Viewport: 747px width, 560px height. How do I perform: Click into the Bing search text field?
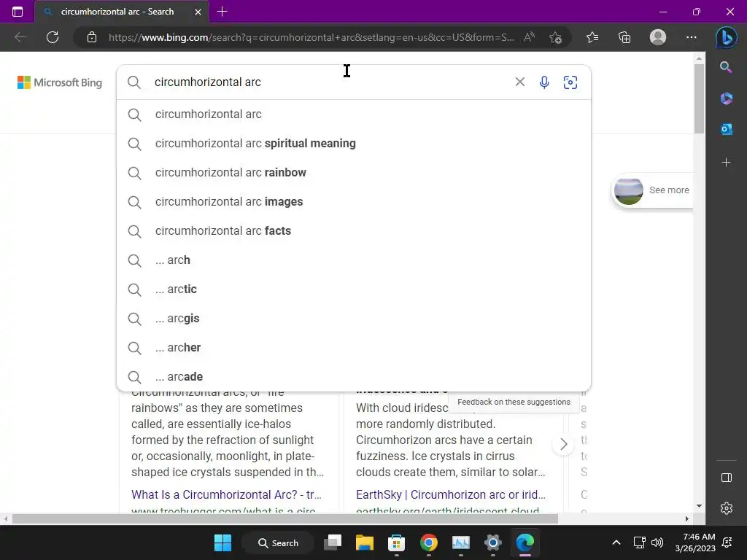pos(329,82)
